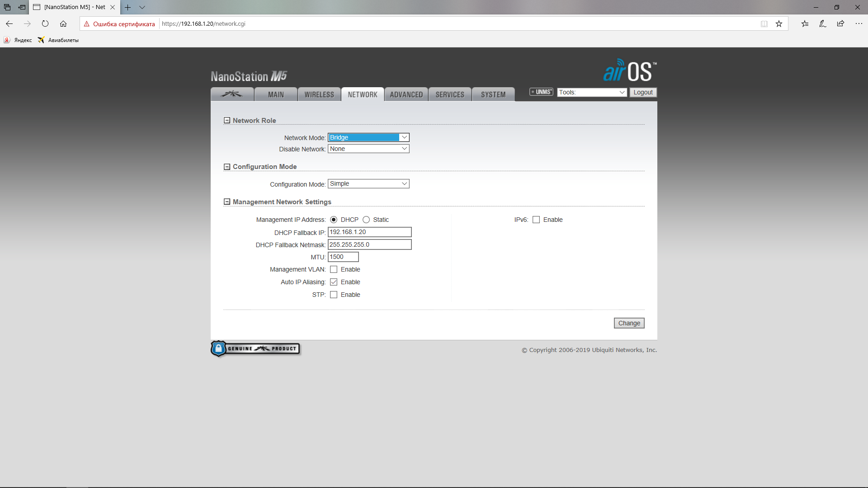Click the Genuine Product badge
868x488 pixels.
255,348
